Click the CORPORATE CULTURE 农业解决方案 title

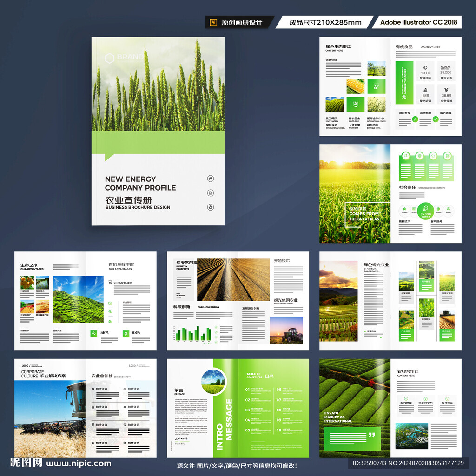[43, 374]
